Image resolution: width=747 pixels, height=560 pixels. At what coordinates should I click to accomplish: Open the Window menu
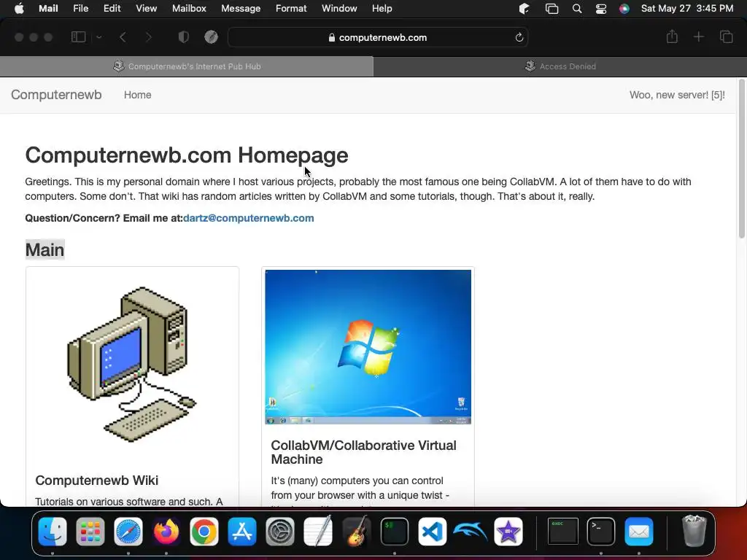339,9
